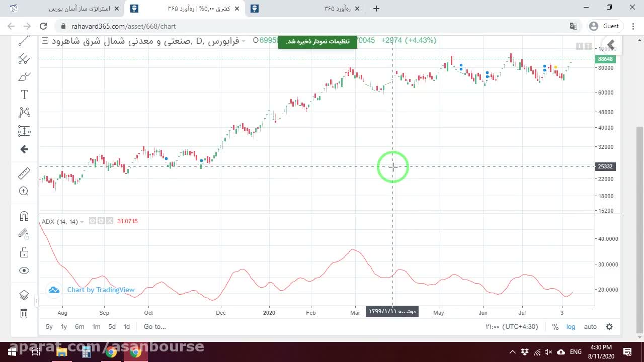Toggle the Magnet snap mode

[24, 216]
